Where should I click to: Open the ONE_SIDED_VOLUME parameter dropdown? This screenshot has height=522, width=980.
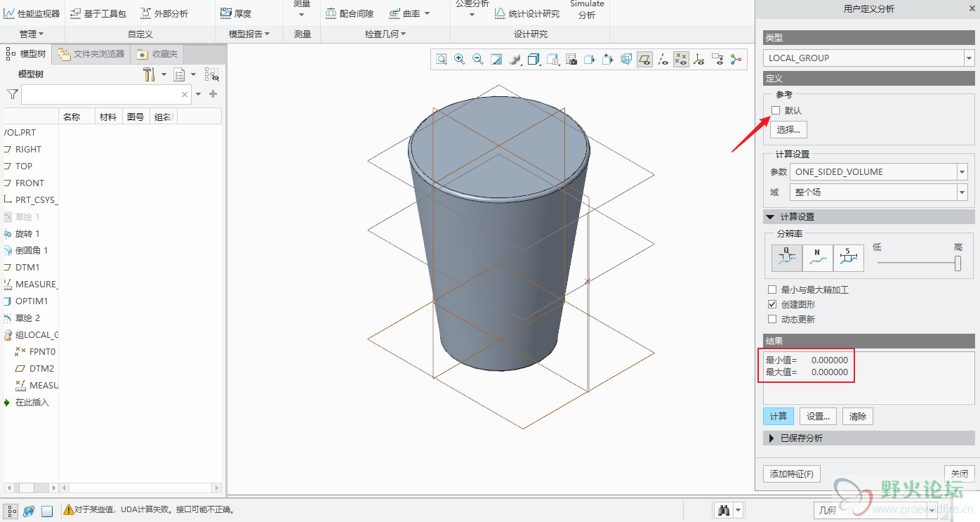[x=962, y=171]
